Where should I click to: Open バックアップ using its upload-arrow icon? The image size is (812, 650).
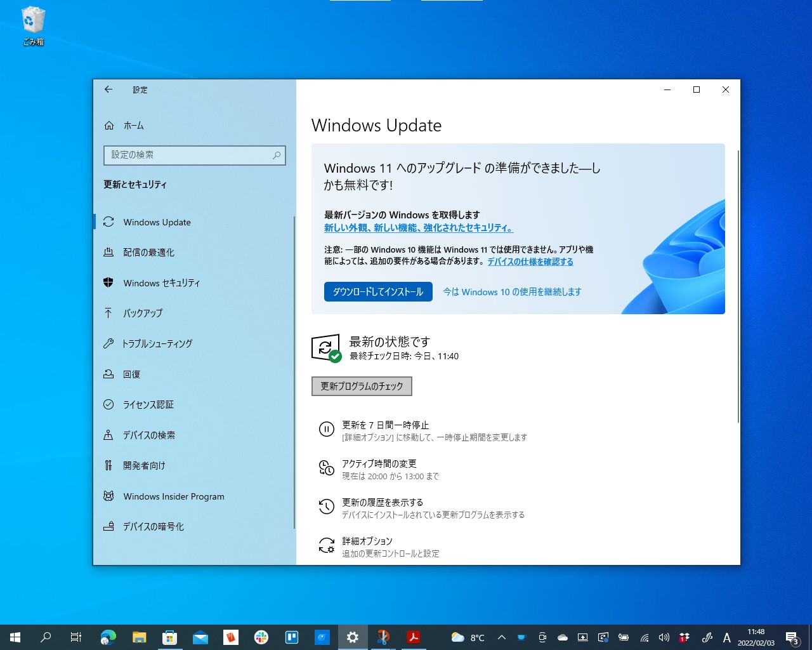tap(108, 313)
